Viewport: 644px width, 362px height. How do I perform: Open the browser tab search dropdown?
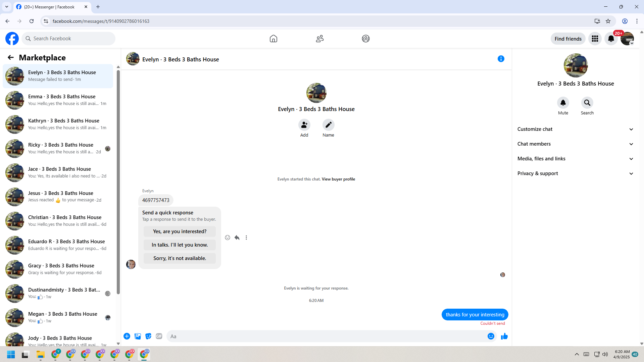click(x=7, y=7)
